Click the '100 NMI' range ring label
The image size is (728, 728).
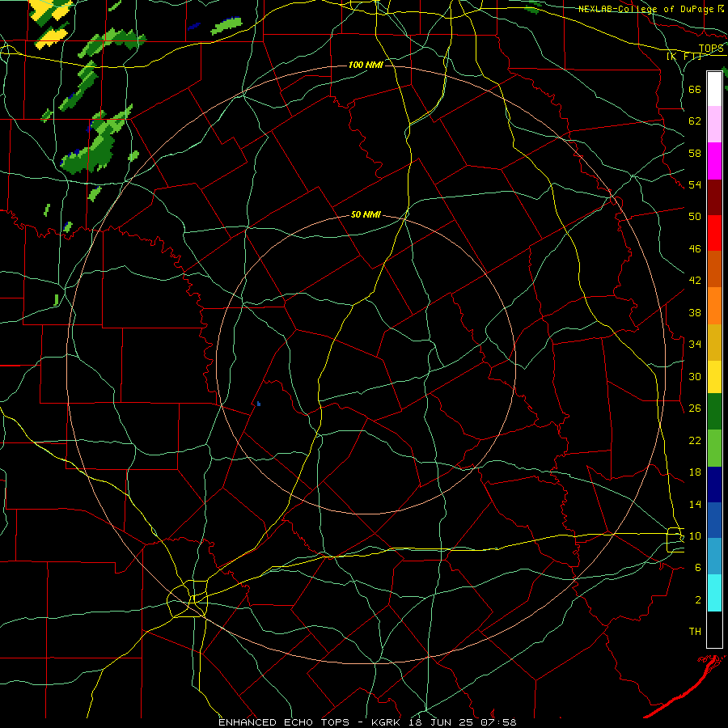(x=366, y=65)
